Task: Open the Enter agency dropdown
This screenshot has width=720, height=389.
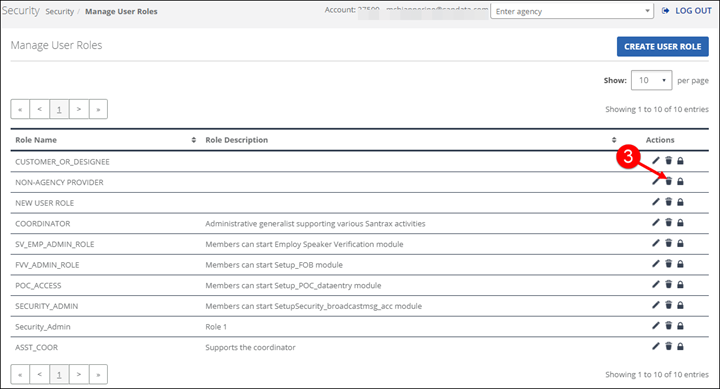Action: [x=572, y=11]
